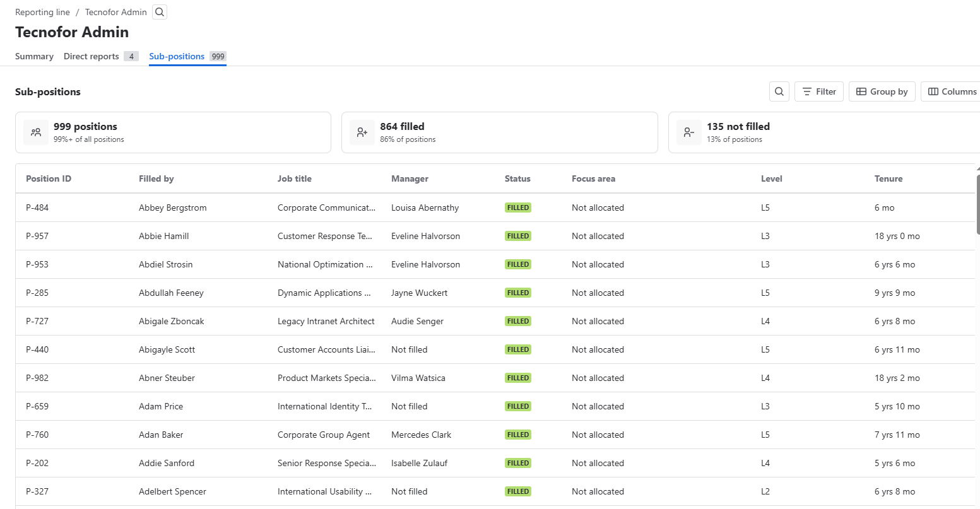Click the search icon beside Tecnofor Admin breadcrumb

pos(160,12)
